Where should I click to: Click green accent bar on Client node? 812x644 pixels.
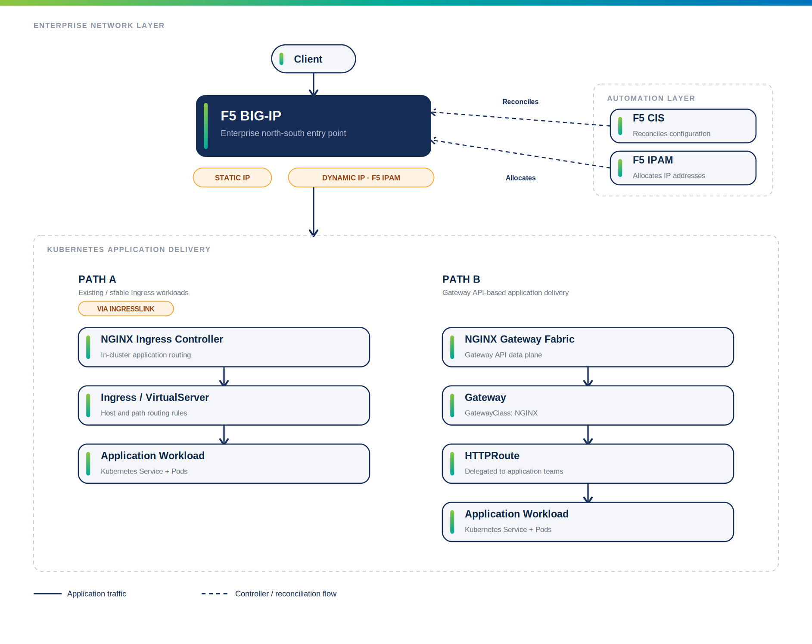point(281,59)
